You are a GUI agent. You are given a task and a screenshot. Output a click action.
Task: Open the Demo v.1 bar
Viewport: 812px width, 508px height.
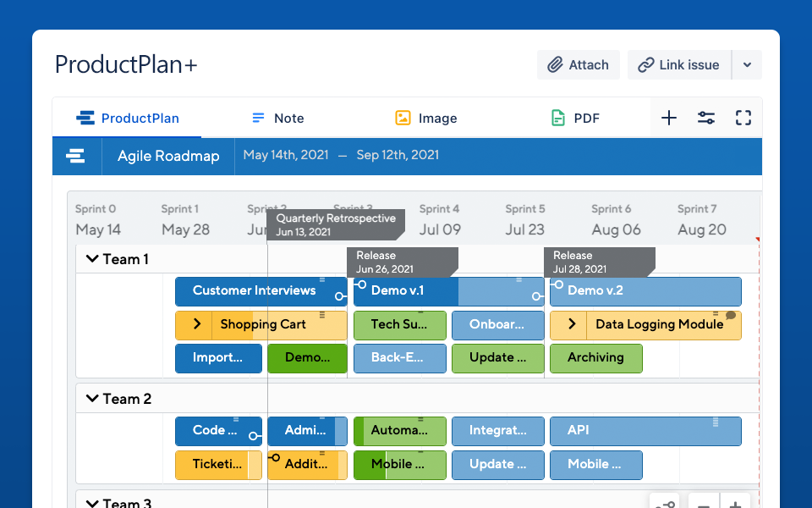(448, 291)
